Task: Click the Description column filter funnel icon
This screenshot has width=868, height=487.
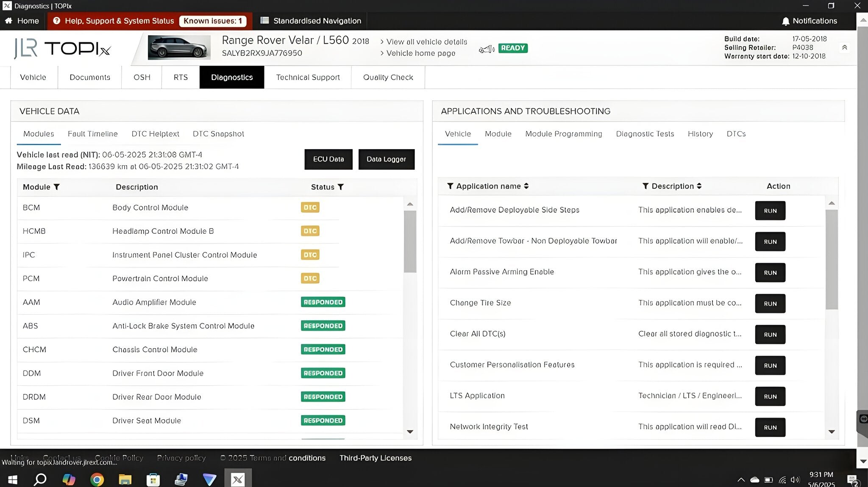Action: pyautogui.click(x=645, y=186)
